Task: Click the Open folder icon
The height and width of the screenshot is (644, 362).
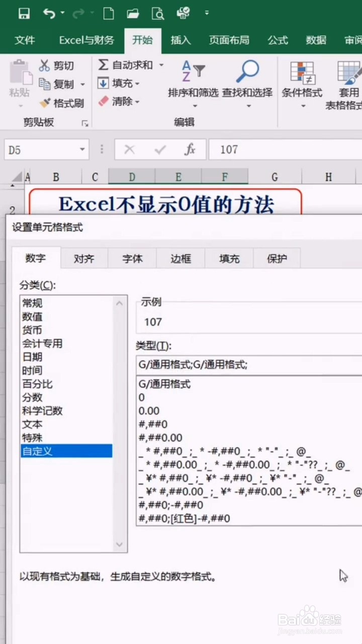Action: pyautogui.click(x=133, y=14)
